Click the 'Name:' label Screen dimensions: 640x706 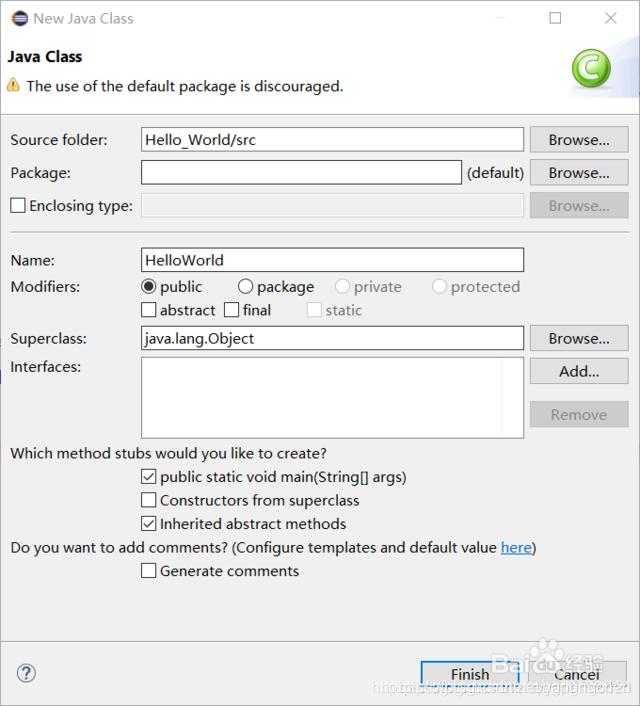pyautogui.click(x=32, y=260)
